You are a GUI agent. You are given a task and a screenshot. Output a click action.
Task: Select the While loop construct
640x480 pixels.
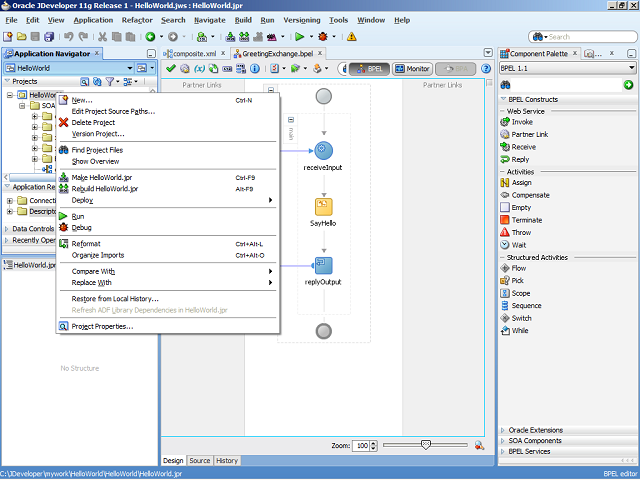[x=521, y=330]
